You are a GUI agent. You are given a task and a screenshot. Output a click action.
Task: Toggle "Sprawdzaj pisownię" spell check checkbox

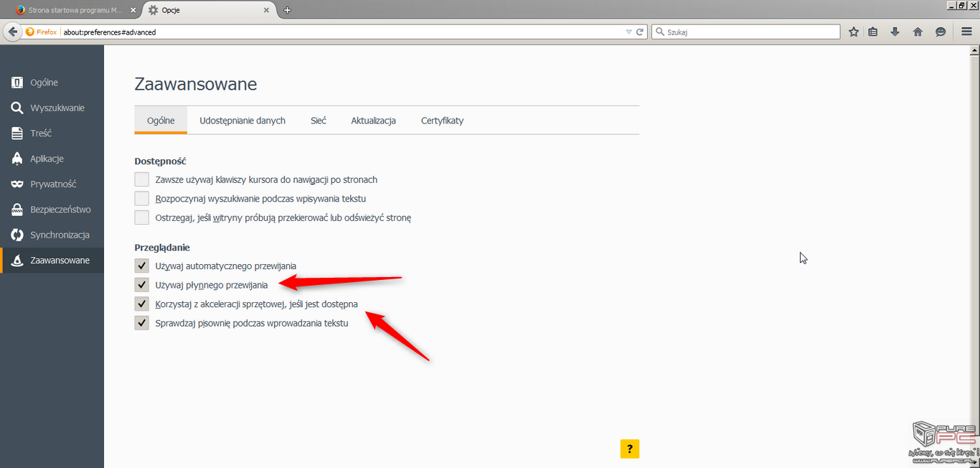(x=142, y=323)
